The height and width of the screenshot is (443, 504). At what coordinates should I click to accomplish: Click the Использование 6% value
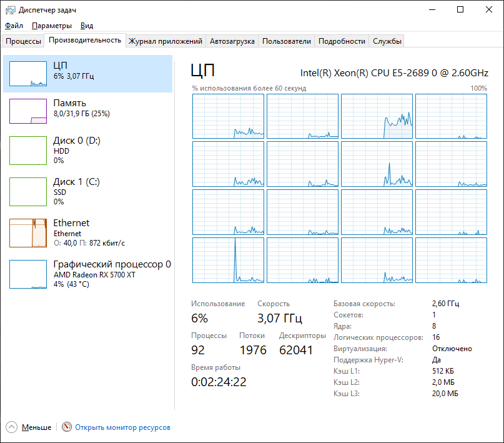coord(199,318)
